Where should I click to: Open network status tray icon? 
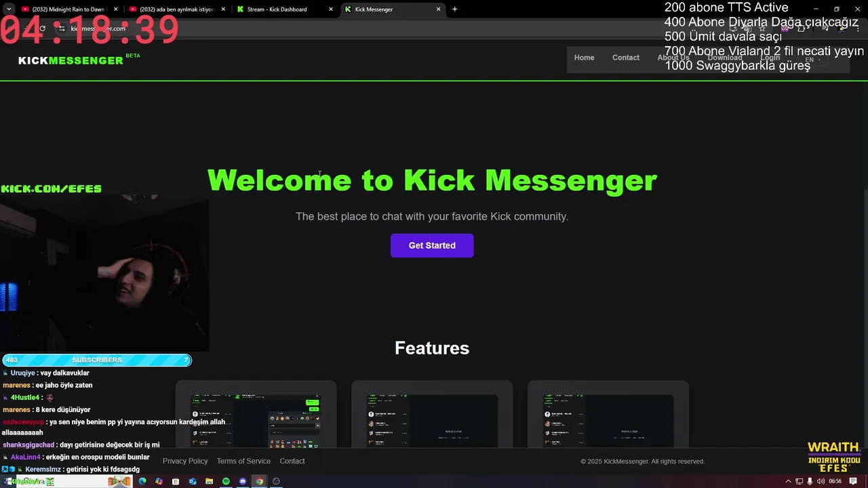click(x=800, y=481)
